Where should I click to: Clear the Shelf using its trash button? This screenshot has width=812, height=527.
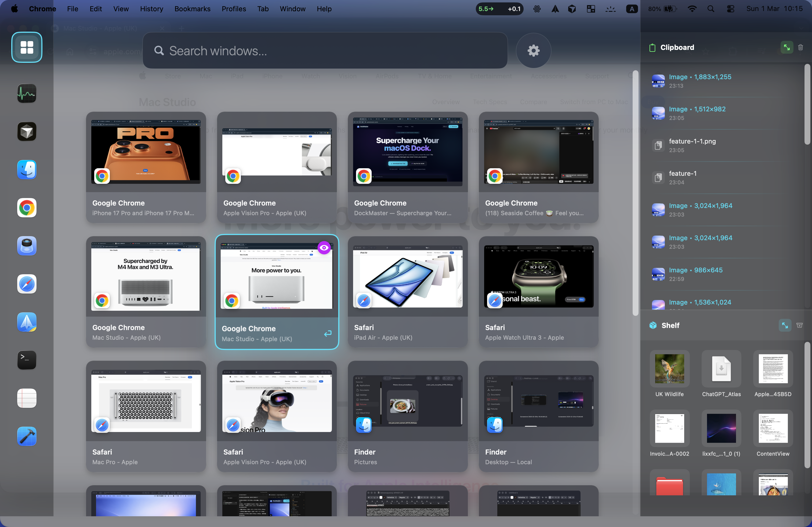(x=800, y=325)
